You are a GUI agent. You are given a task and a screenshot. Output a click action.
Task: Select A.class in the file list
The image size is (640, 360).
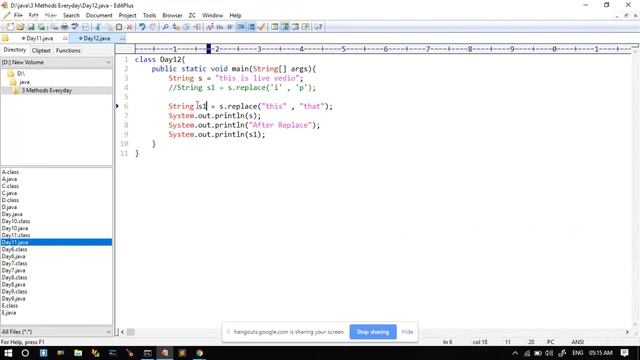pyautogui.click(x=10, y=172)
